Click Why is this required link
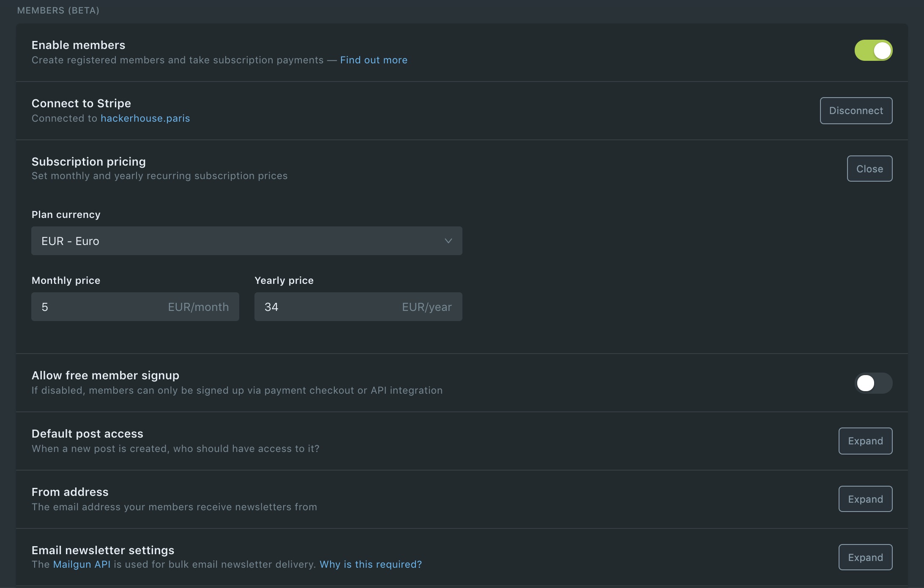This screenshot has height=588, width=924. 370,564
